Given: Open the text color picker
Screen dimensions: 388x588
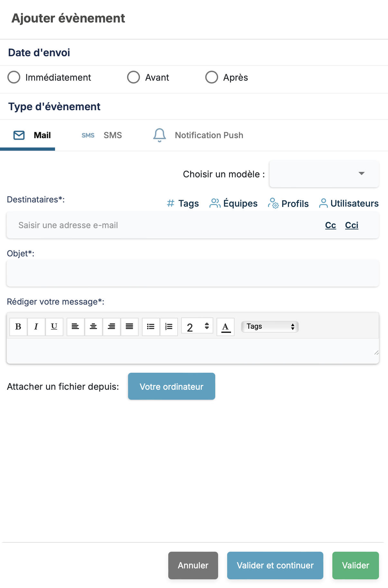Looking at the screenshot, I should click(226, 327).
